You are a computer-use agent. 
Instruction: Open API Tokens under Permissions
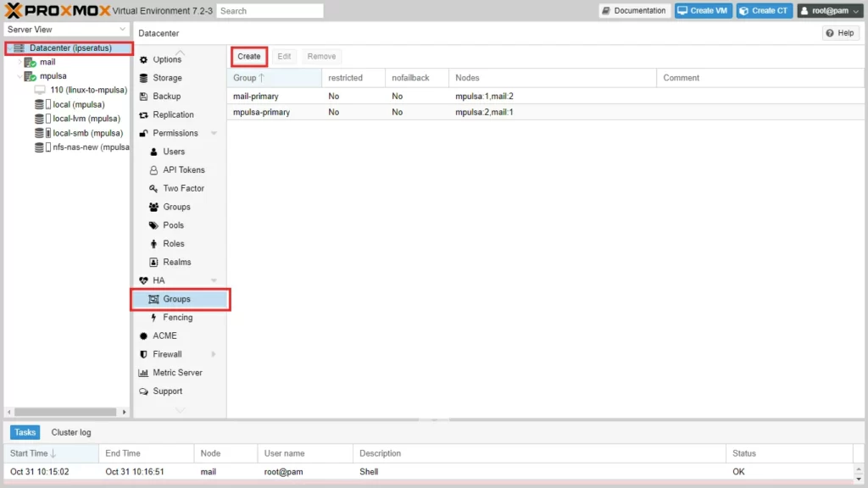(183, 170)
